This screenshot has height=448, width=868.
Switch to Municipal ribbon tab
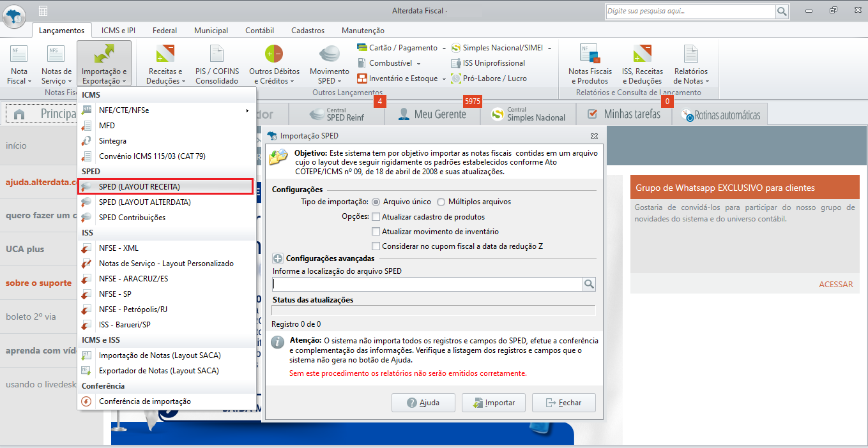click(211, 30)
